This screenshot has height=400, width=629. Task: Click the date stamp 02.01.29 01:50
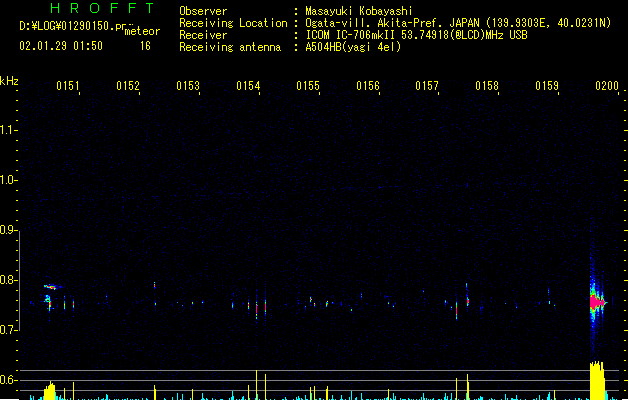pyautogui.click(x=61, y=46)
